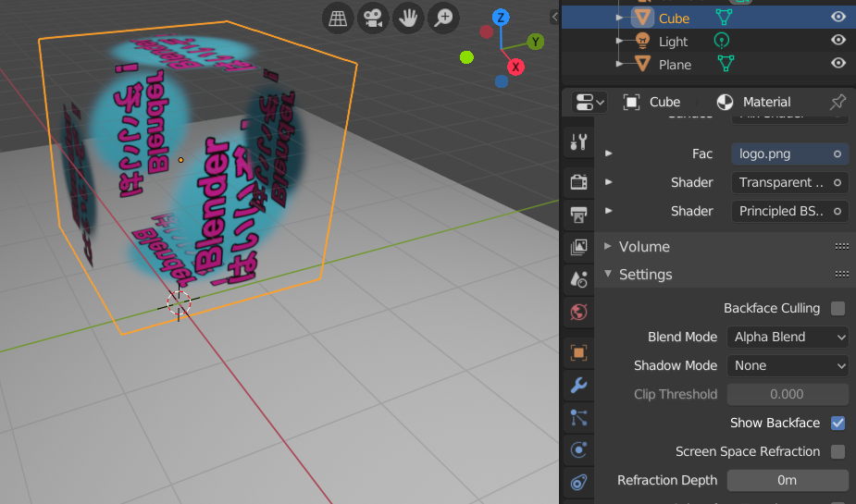Click the Settings panel drag grip
This screenshot has width=856, height=504.
click(841, 275)
